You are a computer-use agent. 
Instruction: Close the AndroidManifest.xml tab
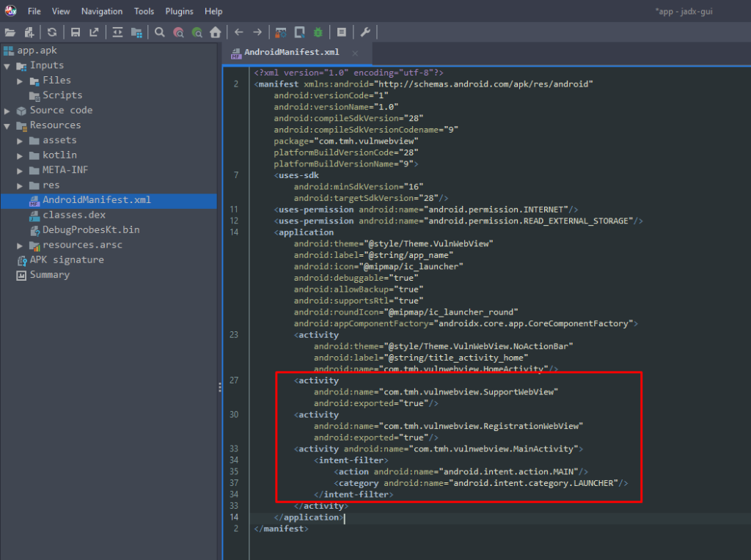point(355,53)
